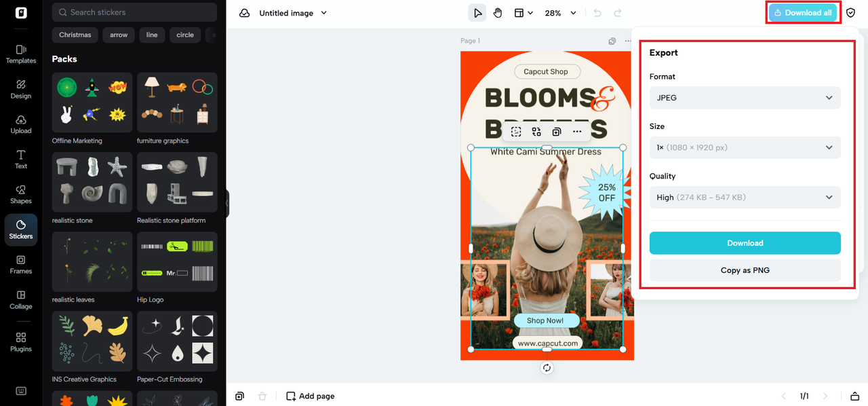Image resolution: width=868 pixels, height=406 pixels.
Task: Select the circle tag chip
Action: [x=185, y=35]
